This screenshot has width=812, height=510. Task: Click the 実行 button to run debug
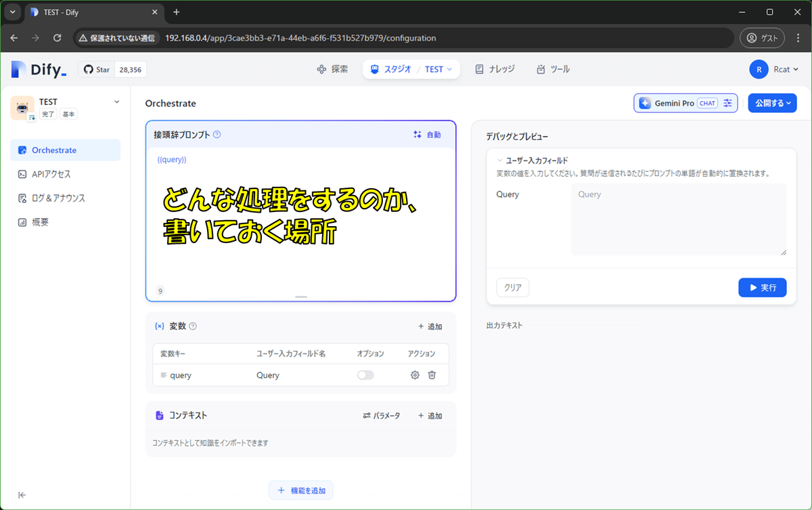762,287
